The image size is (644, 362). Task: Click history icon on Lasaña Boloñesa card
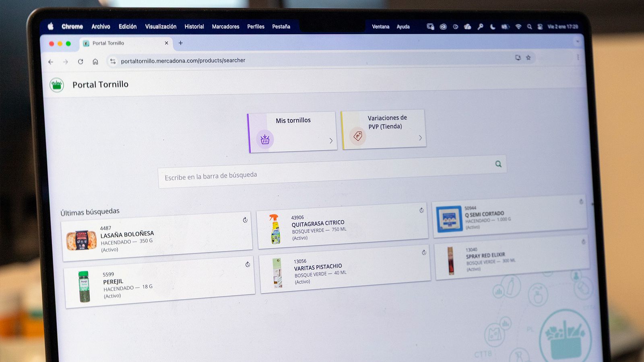coord(245,220)
